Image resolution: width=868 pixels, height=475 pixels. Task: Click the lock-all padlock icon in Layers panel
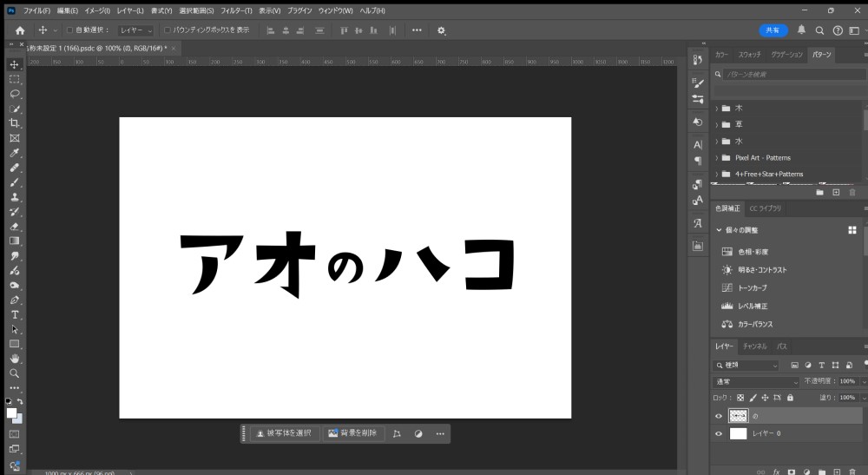pos(789,398)
